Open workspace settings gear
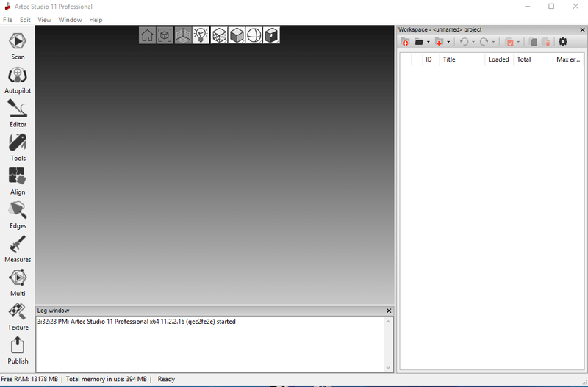 coord(563,42)
